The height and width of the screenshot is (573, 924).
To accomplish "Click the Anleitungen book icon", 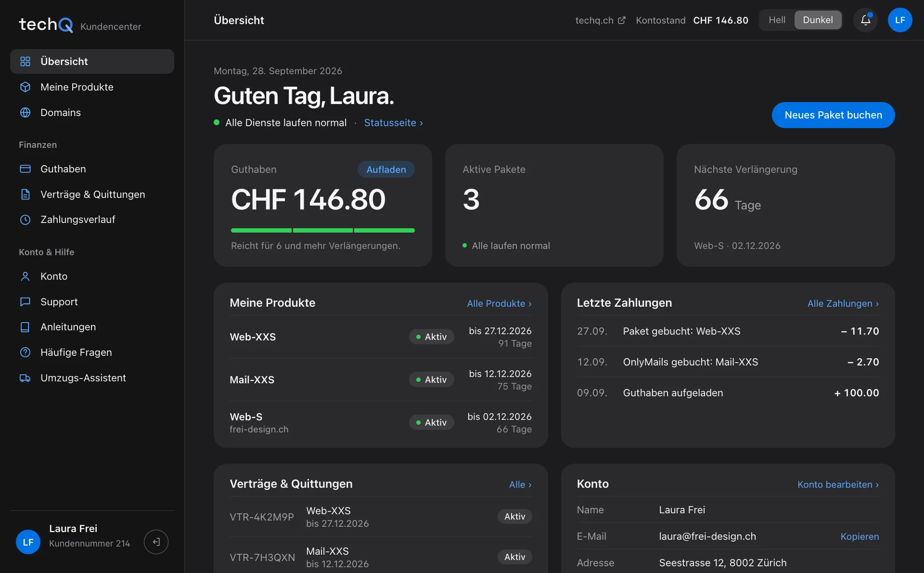I will [x=25, y=327].
